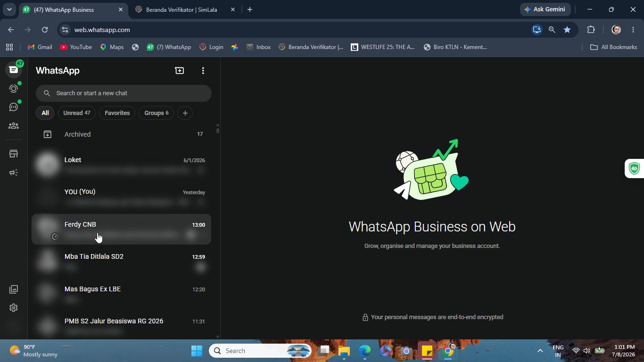Click the zoom magnifier icon in address bar
Screen dimensions: 644x362
tap(552, 30)
